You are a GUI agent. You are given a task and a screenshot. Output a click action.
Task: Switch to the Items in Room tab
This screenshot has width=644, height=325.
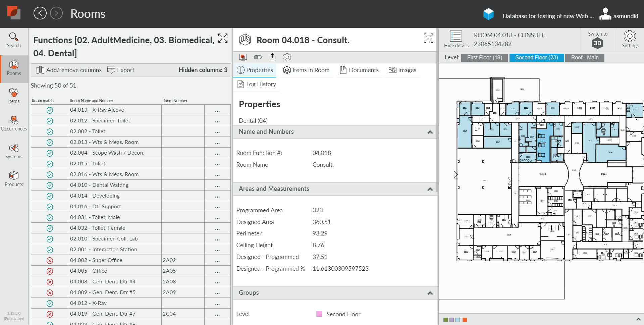(306, 70)
